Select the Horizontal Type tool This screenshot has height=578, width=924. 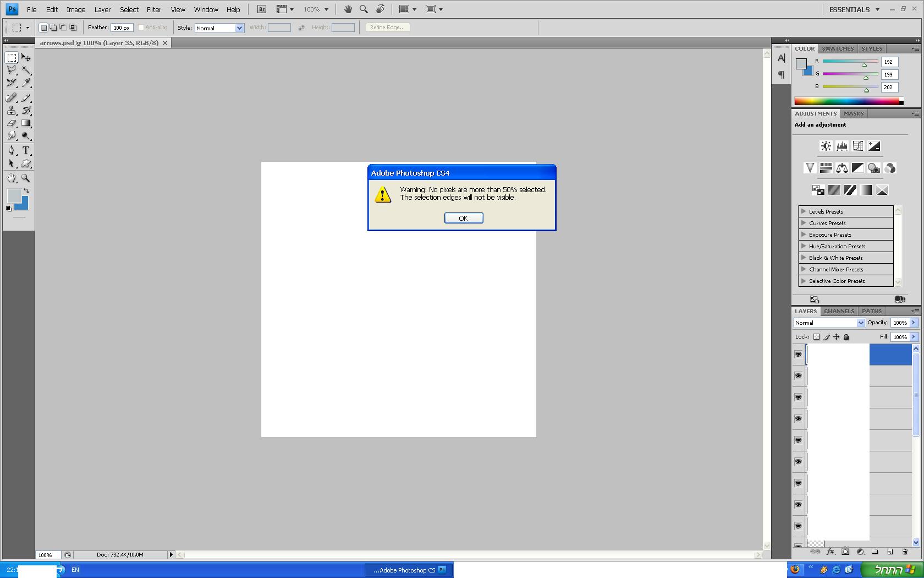(x=26, y=150)
